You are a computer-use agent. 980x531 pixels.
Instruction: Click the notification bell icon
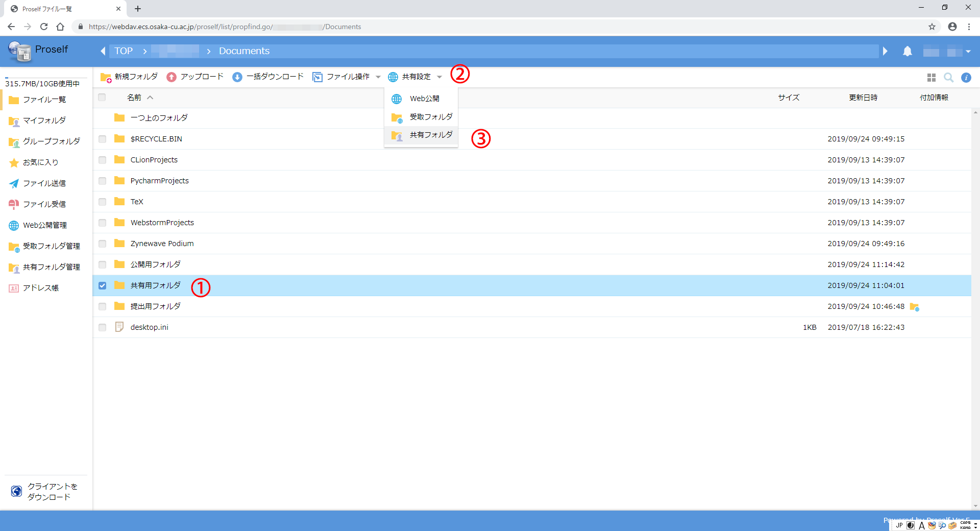click(x=907, y=51)
